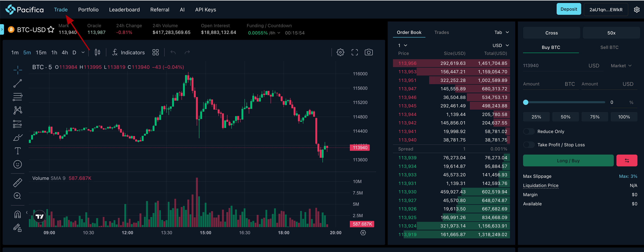The image size is (644, 252).
Task: Select the trend line drawing tool
Action: click(17, 83)
